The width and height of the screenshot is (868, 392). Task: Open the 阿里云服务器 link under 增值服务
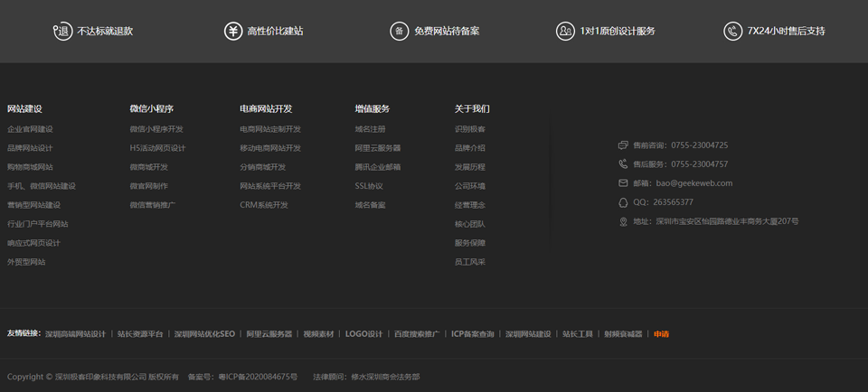[377, 148]
